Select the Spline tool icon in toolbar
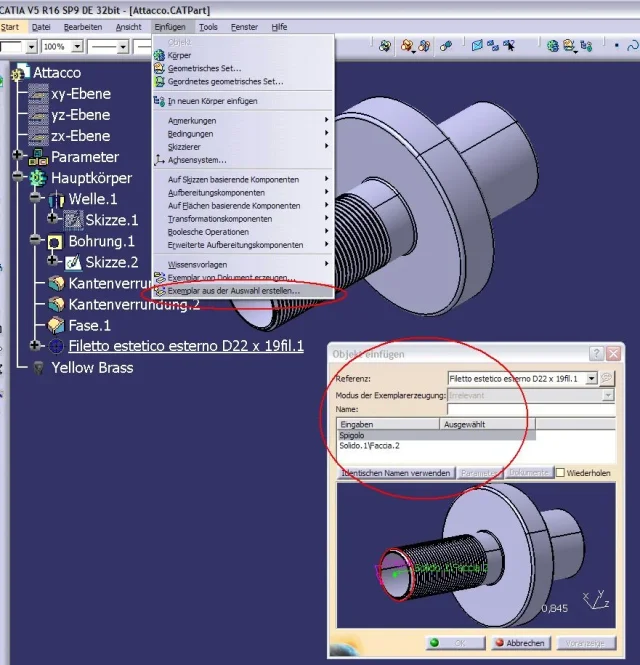Image resolution: width=640 pixels, height=665 pixels. (x=633, y=45)
